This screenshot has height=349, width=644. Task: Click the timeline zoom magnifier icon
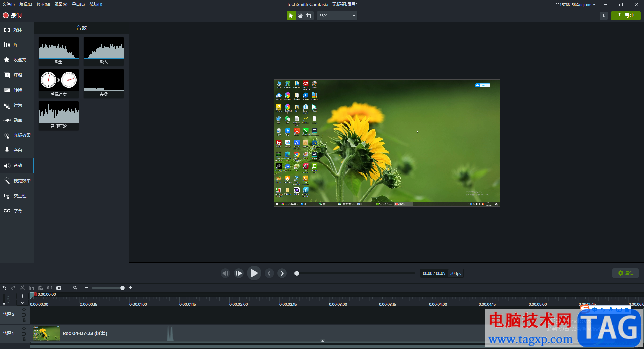point(75,288)
